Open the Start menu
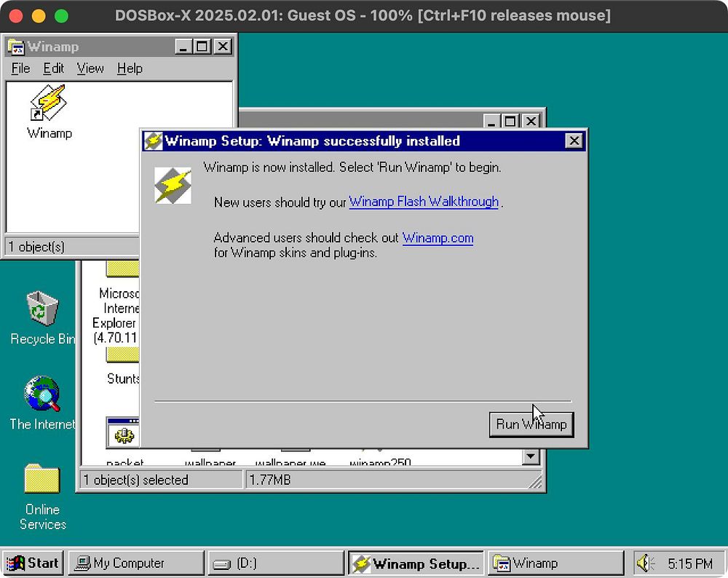728x578 pixels. point(33,563)
